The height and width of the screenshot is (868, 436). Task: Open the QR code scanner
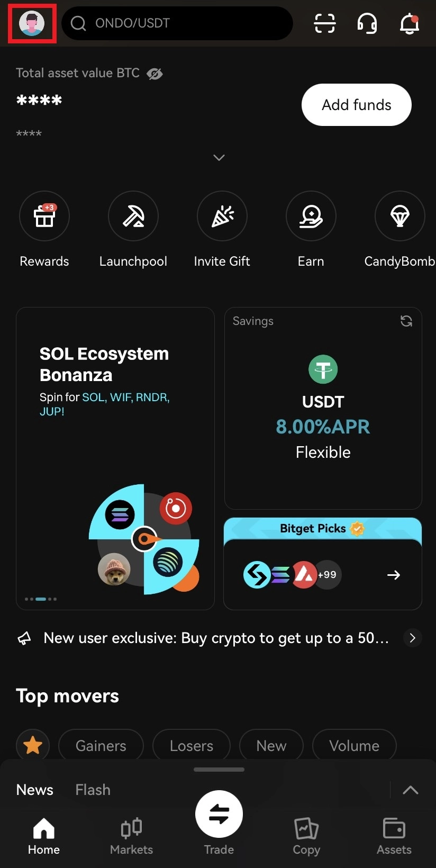point(324,23)
